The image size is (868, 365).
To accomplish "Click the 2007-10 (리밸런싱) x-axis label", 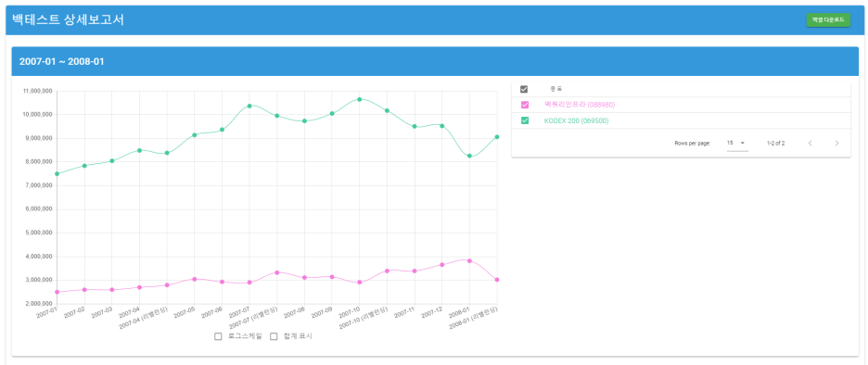I will 364,318.
